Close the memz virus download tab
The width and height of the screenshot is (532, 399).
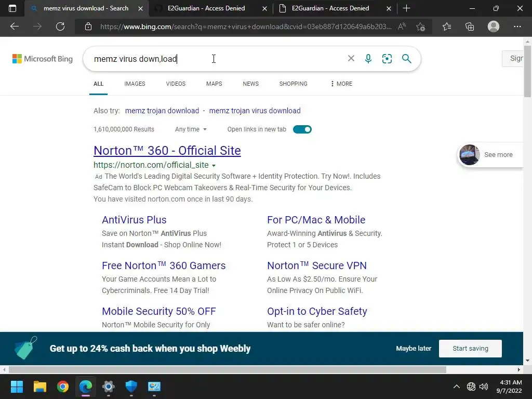[140, 8]
